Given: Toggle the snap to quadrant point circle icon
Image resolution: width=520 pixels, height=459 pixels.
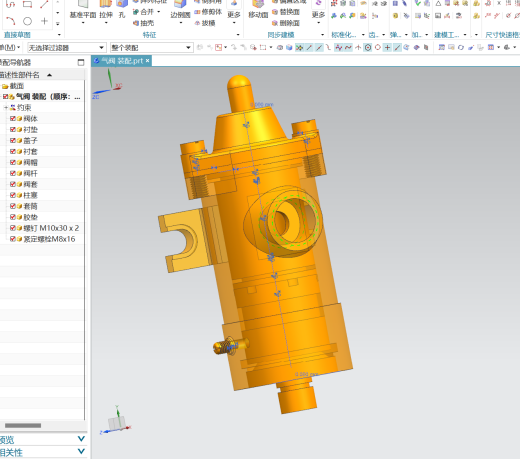Looking at the screenshot, I should 378,48.
